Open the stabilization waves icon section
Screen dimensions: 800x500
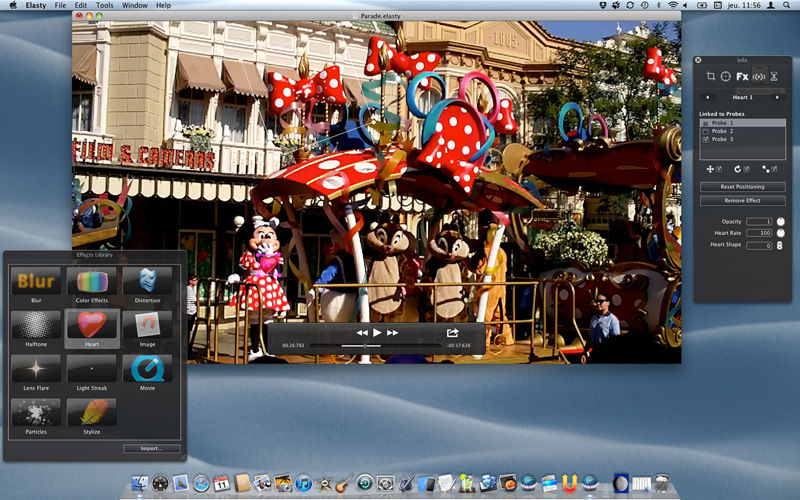(x=759, y=77)
